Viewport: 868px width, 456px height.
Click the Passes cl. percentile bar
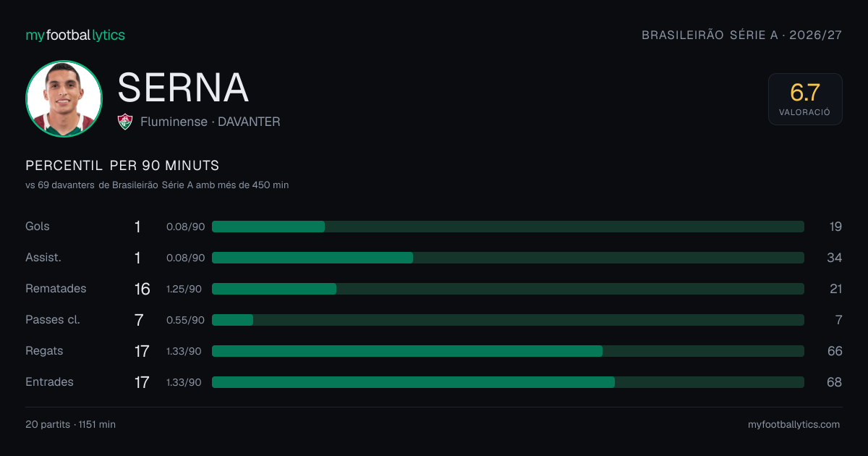pos(508,320)
